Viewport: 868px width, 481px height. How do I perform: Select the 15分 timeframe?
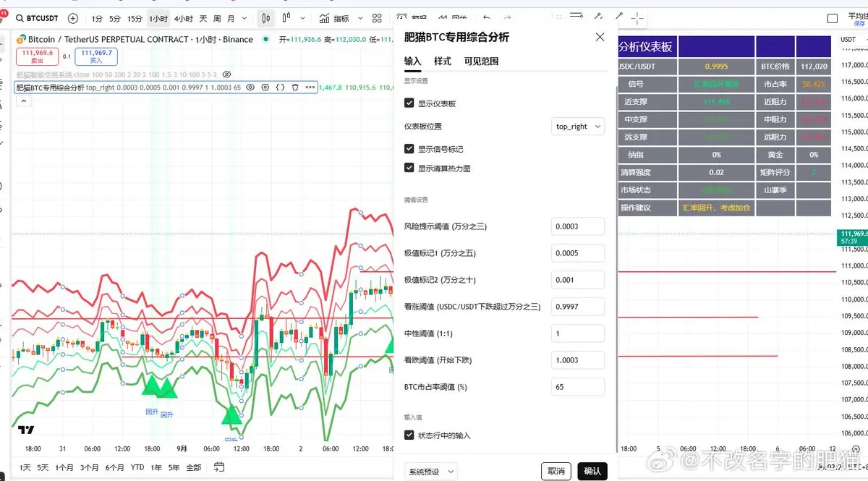[135, 18]
